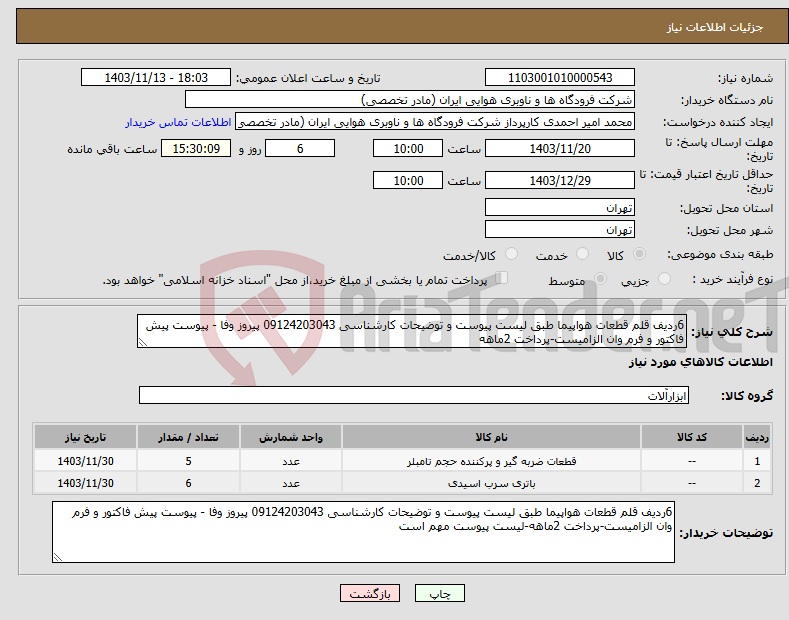Click the تعداد / مقدار column header
This screenshot has height=620, width=789.
tap(188, 437)
